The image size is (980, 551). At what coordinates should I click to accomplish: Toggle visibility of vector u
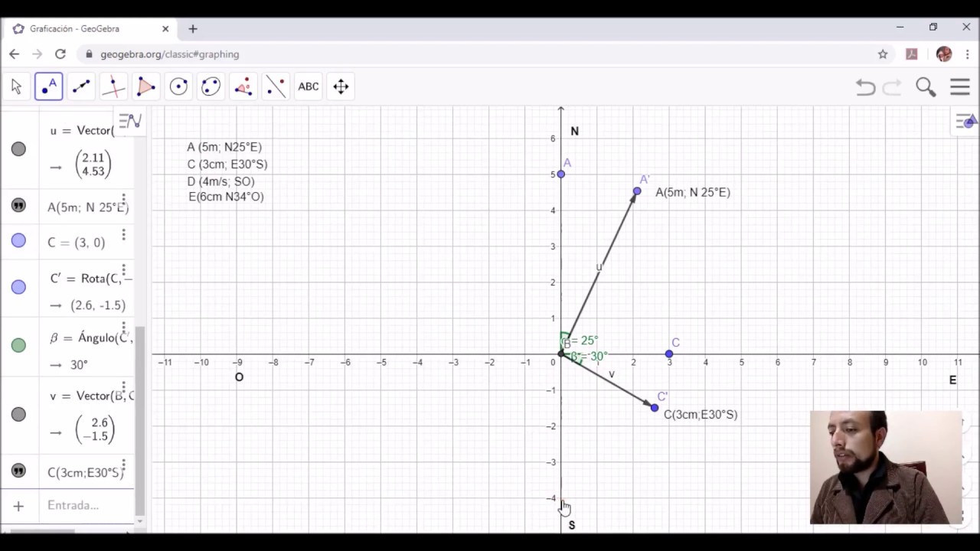pyautogui.click(x=18, y=149)
